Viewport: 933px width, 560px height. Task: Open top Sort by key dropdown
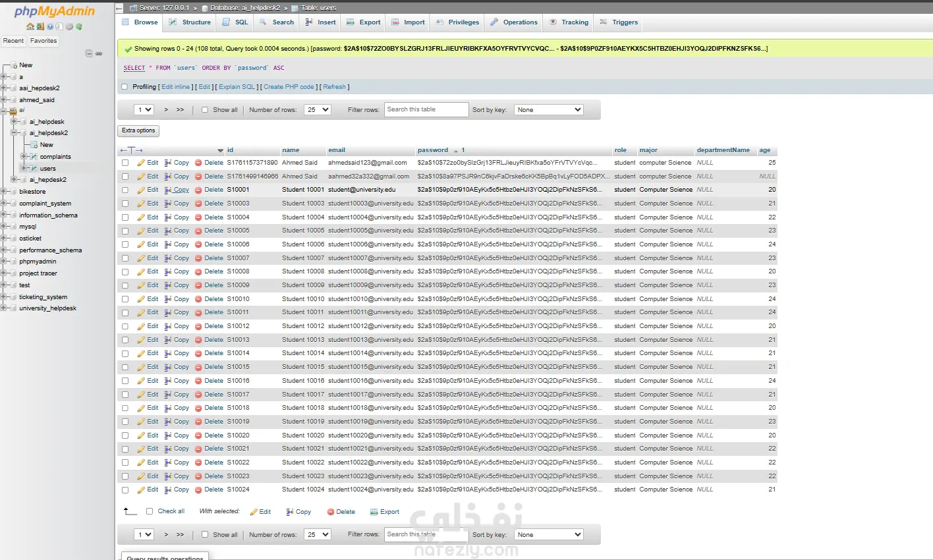549,110
